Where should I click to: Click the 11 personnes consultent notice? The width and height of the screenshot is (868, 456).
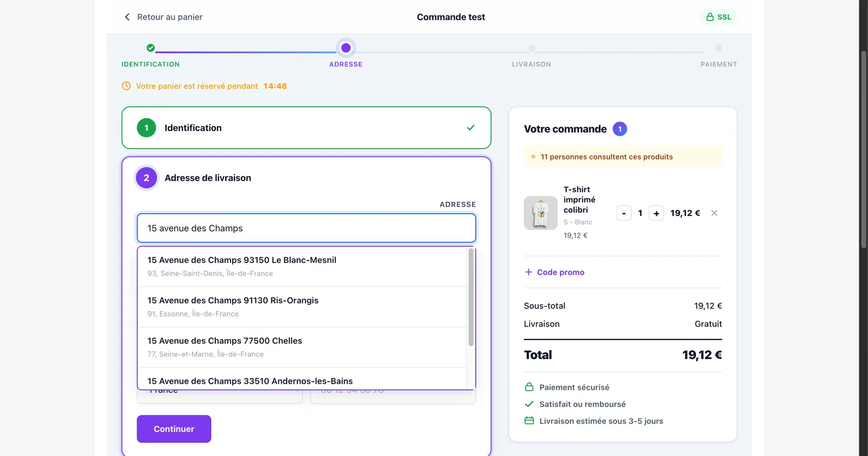pyautogui.click(x=623, y=157)
